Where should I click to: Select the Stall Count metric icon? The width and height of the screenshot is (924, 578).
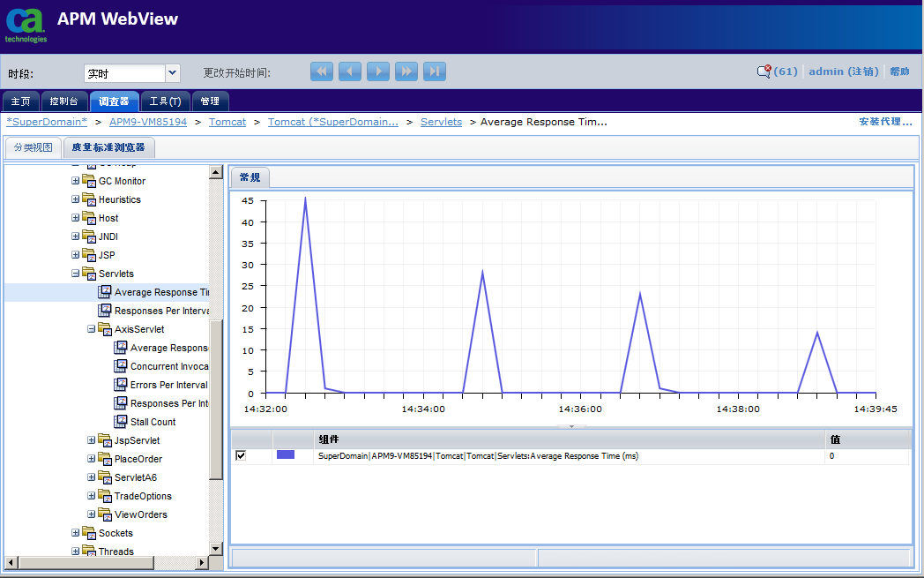coord(122,422)
